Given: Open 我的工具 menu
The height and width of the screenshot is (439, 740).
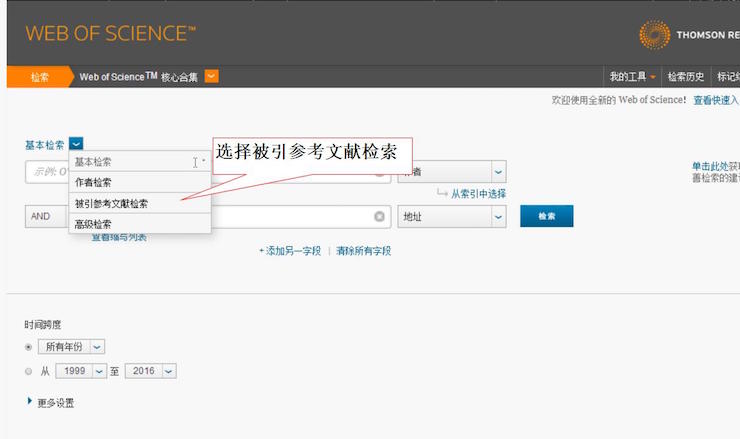Looking at the screenshot, I should pyautogui.click(x=632, y=76).
